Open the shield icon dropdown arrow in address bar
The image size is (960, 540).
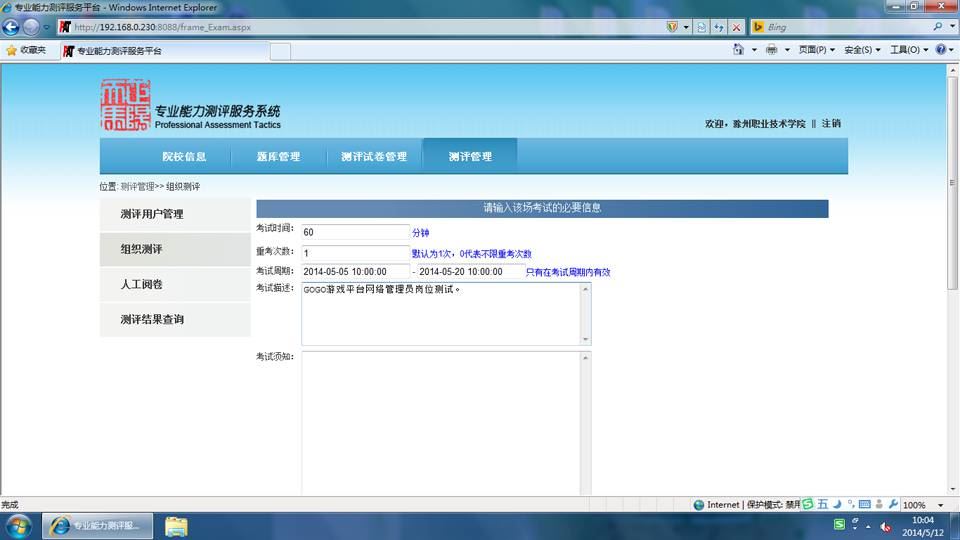[686, 27]
